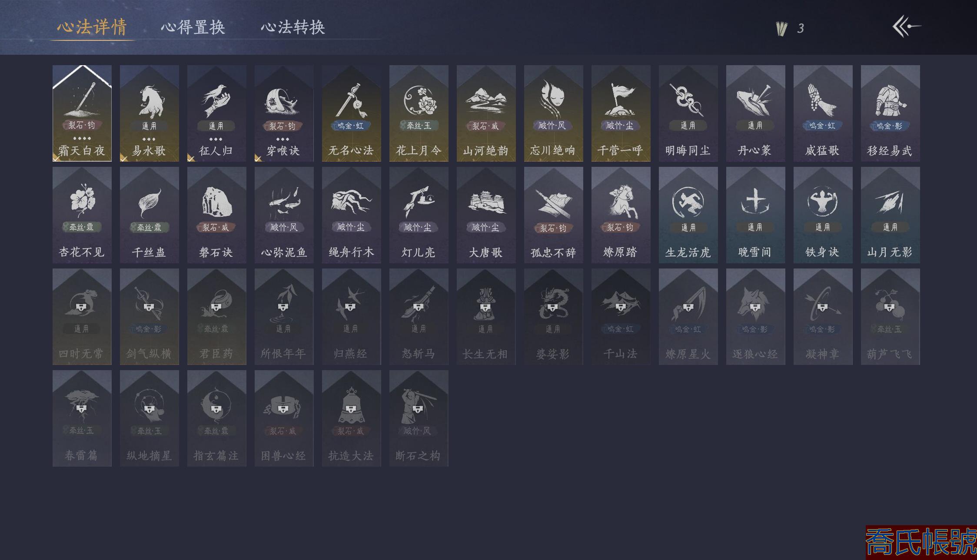Pick the 千营一呼 flag card
The width and height of the screenshot is (977, 560).
click(621, 113)
